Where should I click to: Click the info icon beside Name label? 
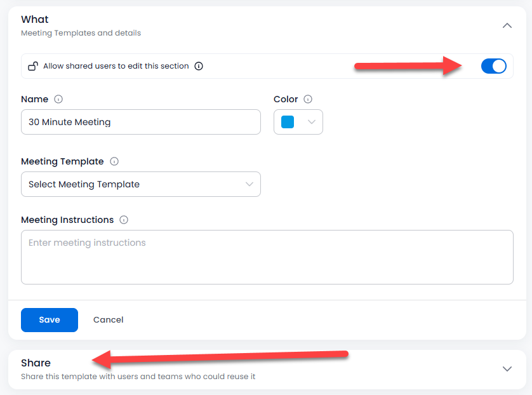click(x=58, y=99)
